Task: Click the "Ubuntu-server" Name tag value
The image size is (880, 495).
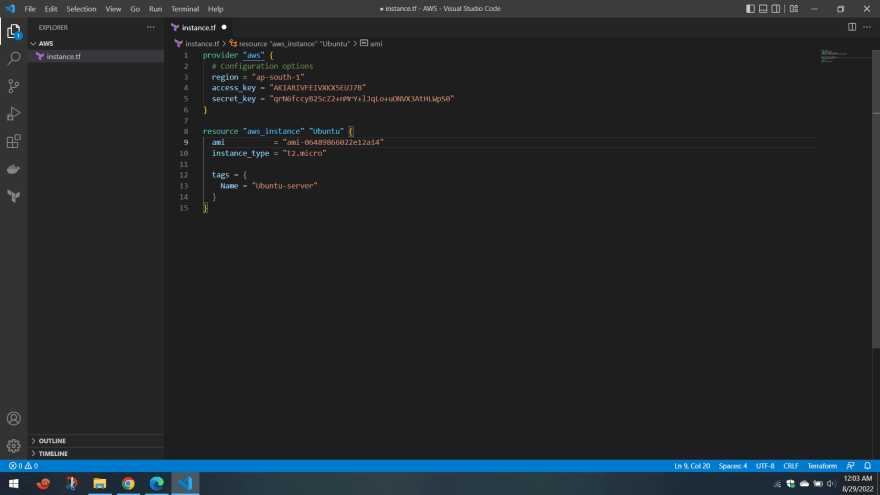Action: [x=285, y=186]
